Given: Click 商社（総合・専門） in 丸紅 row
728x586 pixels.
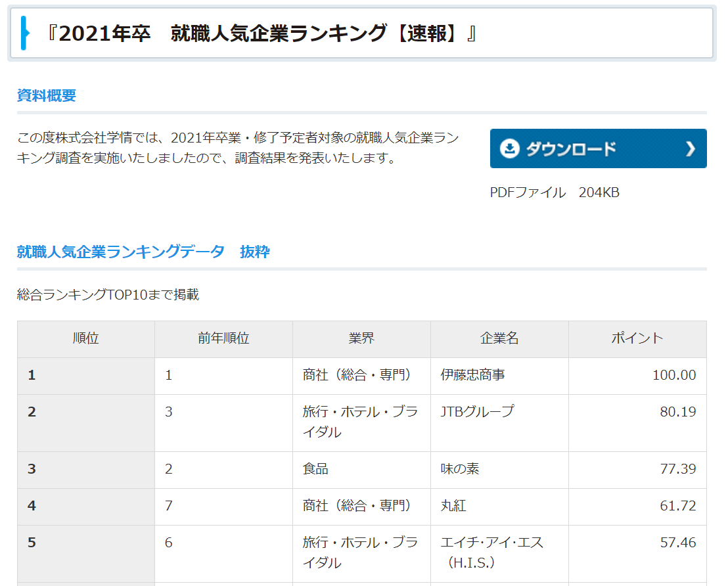Looking at the screenshot, I should tap(361, 507).
